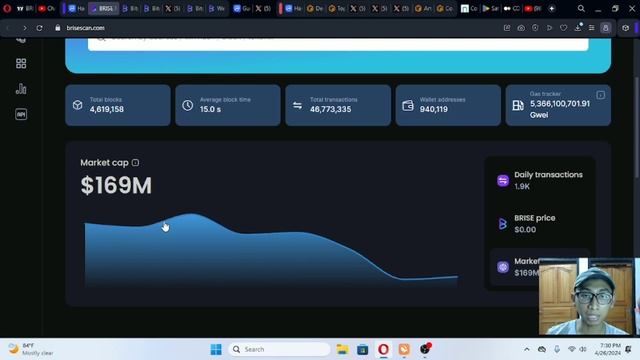Open Microsoft Store from taskbar
Screen dimensions: 640x360
362,349
